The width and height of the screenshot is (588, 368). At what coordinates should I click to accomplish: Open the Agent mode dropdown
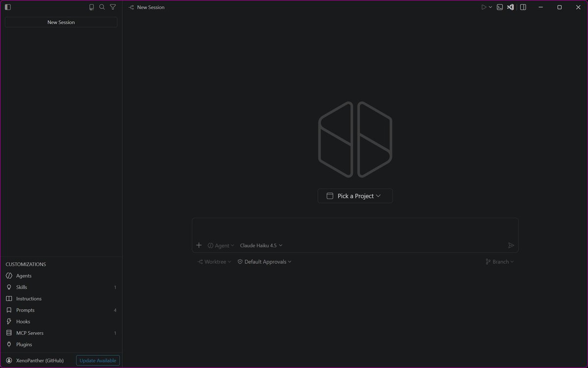pyautogui.click(x=220, y=245)
